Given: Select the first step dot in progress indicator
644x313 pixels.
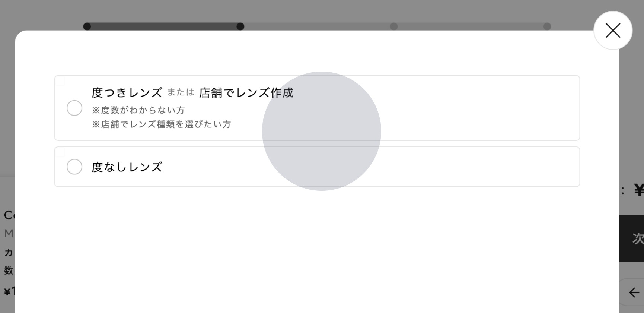Looking at the screenshot, I should point(87,26).
